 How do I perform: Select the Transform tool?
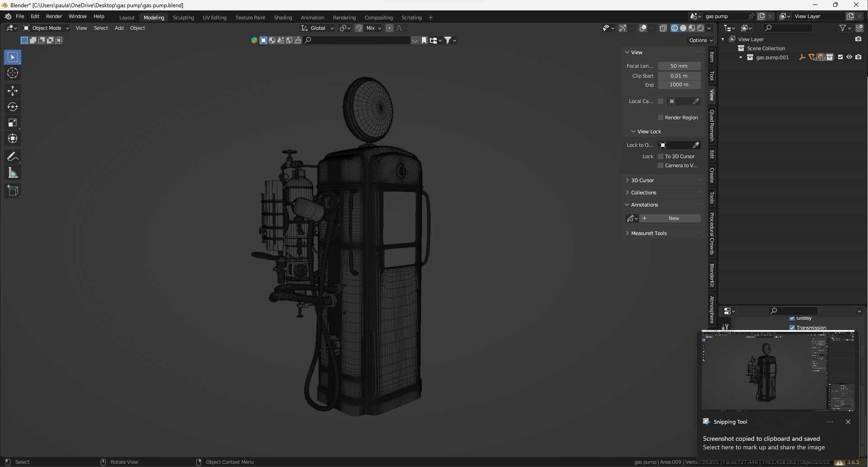coord(13,138)
